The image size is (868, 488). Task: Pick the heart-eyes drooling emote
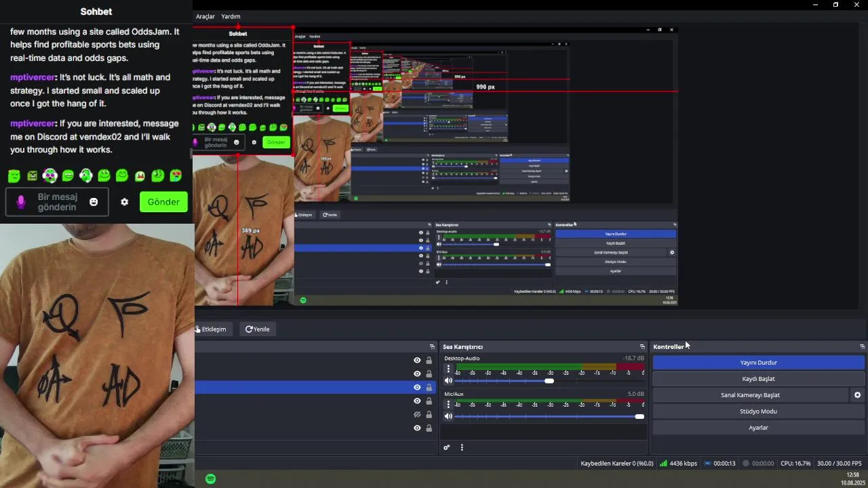(176, 176)
